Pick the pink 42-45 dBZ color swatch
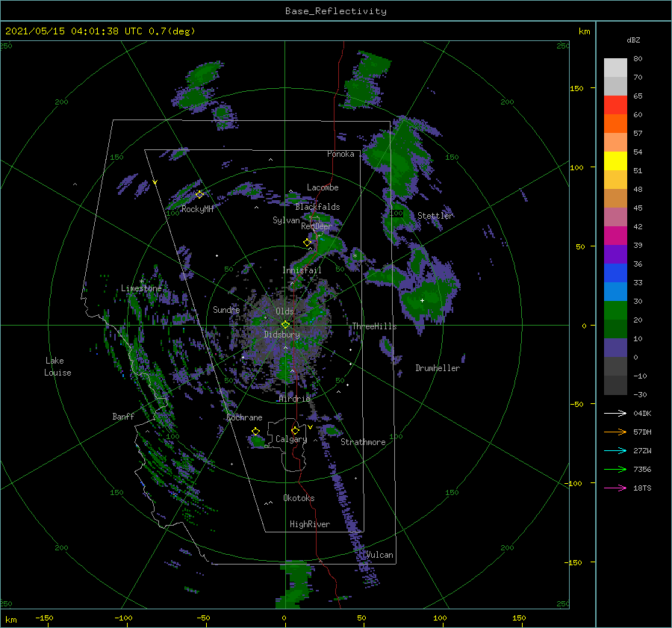 coord(615,217)
